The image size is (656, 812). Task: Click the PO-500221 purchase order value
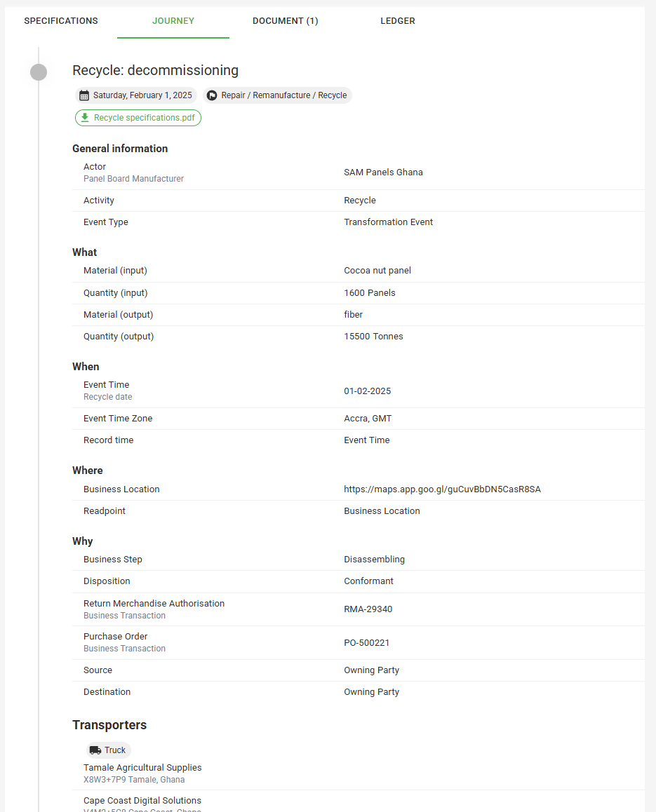(x=366, y=642)
